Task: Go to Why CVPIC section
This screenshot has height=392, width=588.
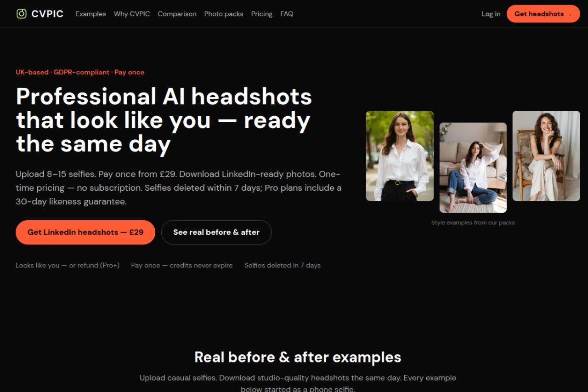Action: pos(132,14)
